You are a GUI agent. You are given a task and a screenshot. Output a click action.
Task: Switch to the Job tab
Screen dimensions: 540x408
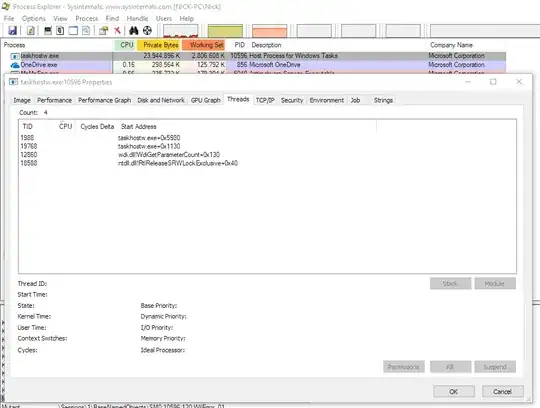coord(355,100)
